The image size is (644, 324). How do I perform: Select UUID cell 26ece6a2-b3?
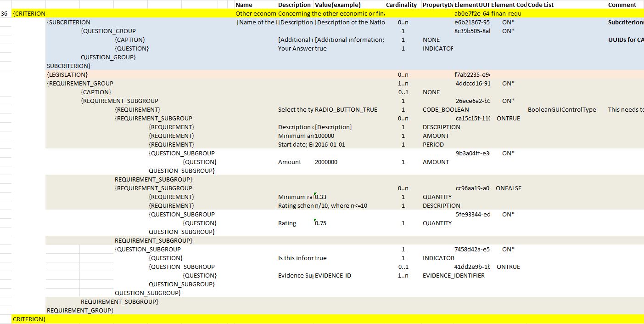point(471,101)
